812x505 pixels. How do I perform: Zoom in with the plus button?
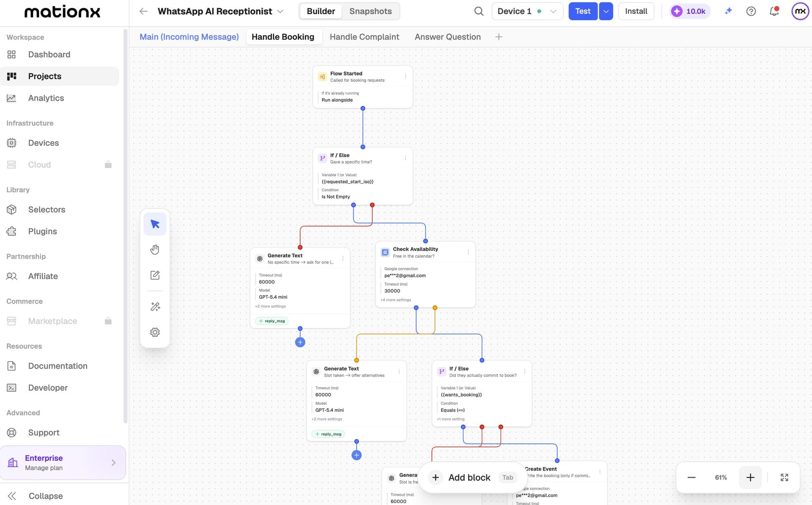[750, 477]
